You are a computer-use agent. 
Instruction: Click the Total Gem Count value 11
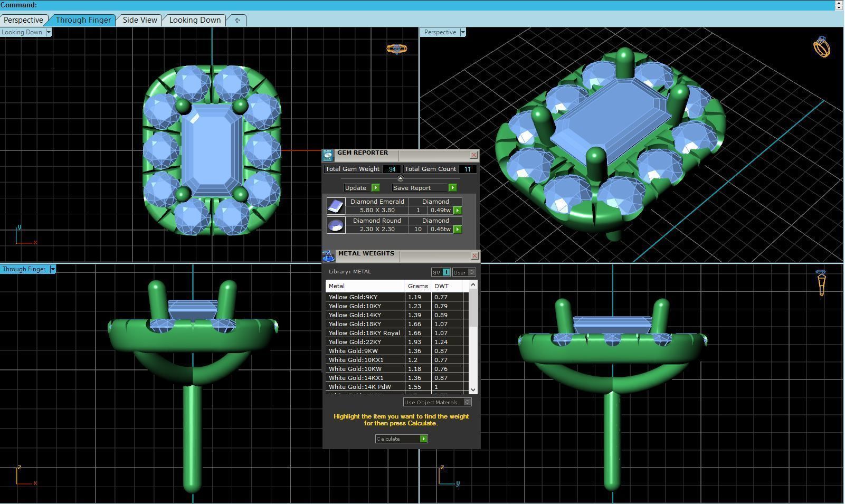pos(467,169)
